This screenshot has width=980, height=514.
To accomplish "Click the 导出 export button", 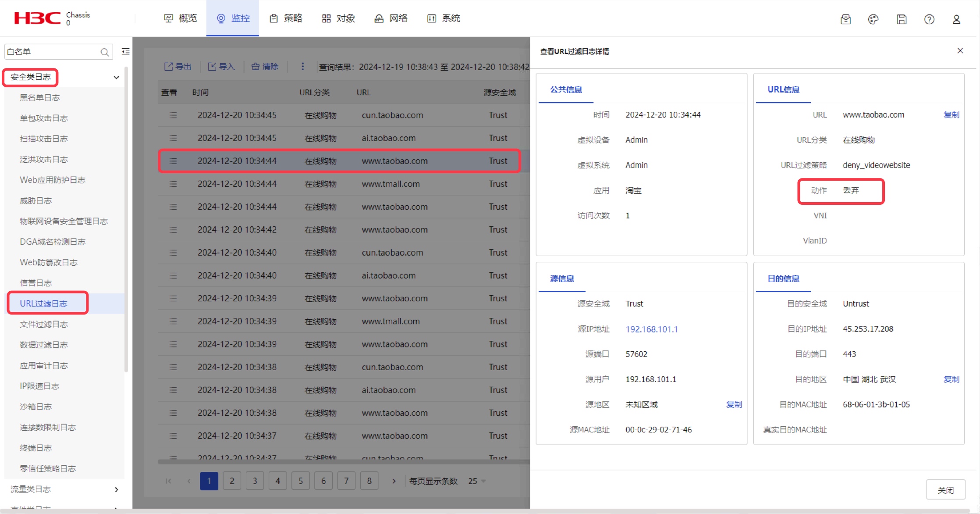I will [x=178, y=67].
